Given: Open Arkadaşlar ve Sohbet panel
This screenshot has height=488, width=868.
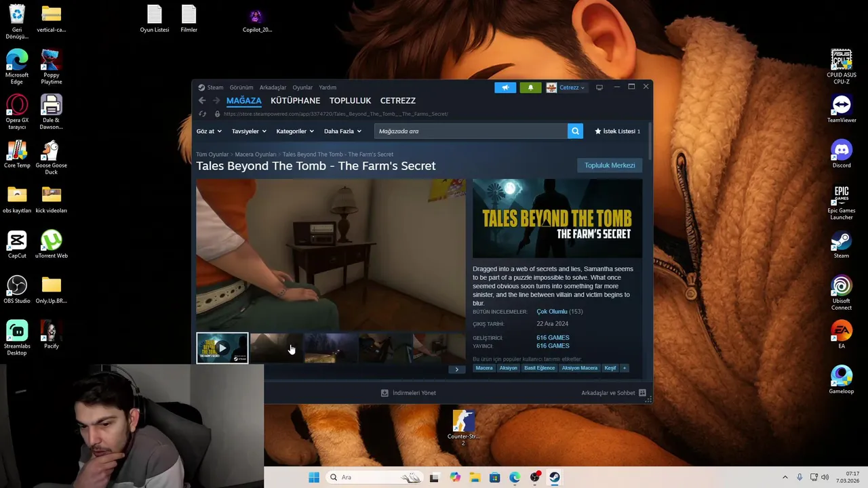Looking at the screenshot, I should 613,393.
